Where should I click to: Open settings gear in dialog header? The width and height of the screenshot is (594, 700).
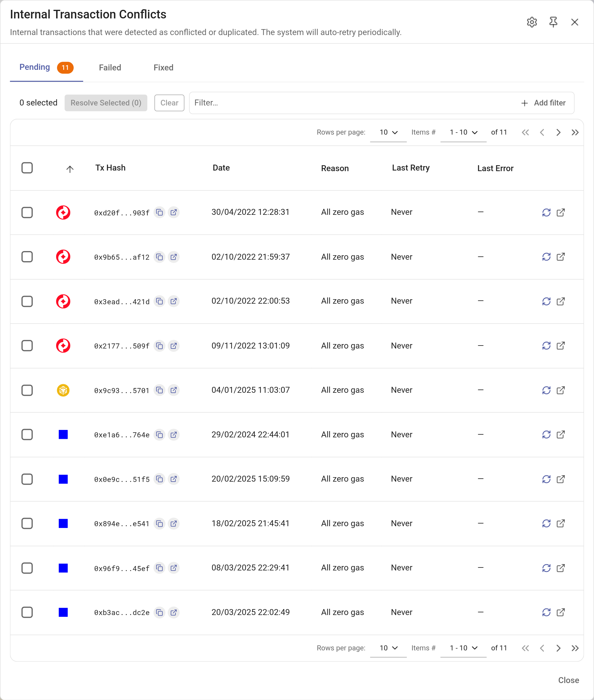[x=532, y=22]
